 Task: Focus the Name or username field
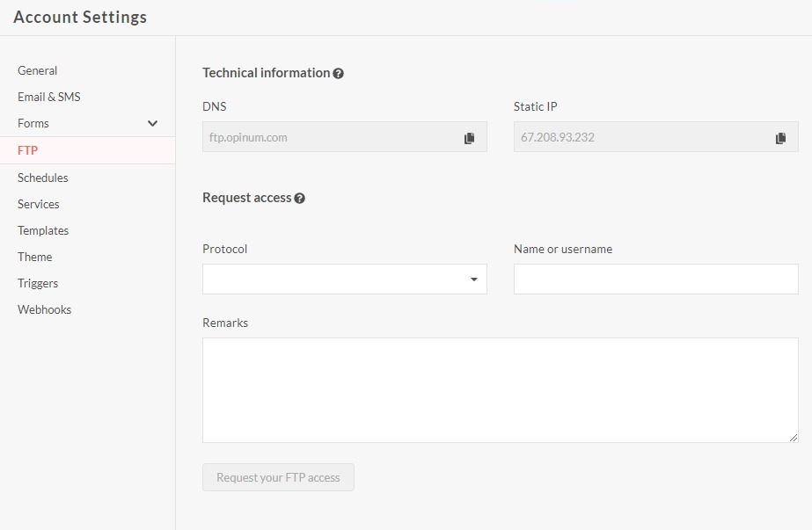click(655, 280)
